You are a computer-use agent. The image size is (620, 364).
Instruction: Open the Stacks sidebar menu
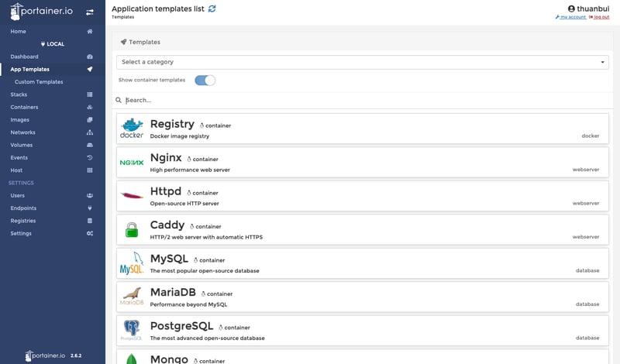(19, 94)
